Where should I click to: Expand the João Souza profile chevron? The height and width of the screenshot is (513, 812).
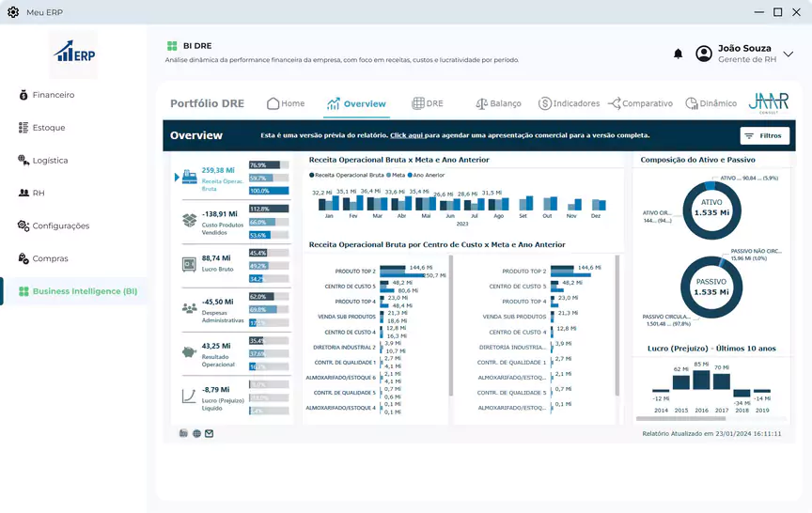tap(789, 54)
